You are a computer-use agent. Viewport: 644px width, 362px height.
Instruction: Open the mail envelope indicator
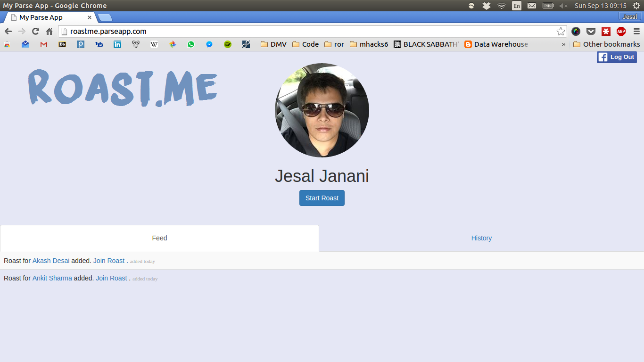point(532,6)
